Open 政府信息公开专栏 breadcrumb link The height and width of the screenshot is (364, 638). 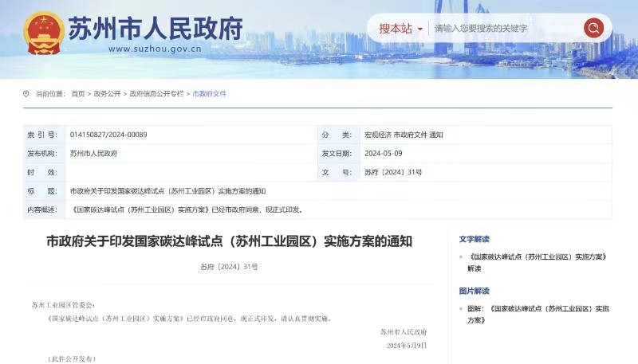[156, 94]
